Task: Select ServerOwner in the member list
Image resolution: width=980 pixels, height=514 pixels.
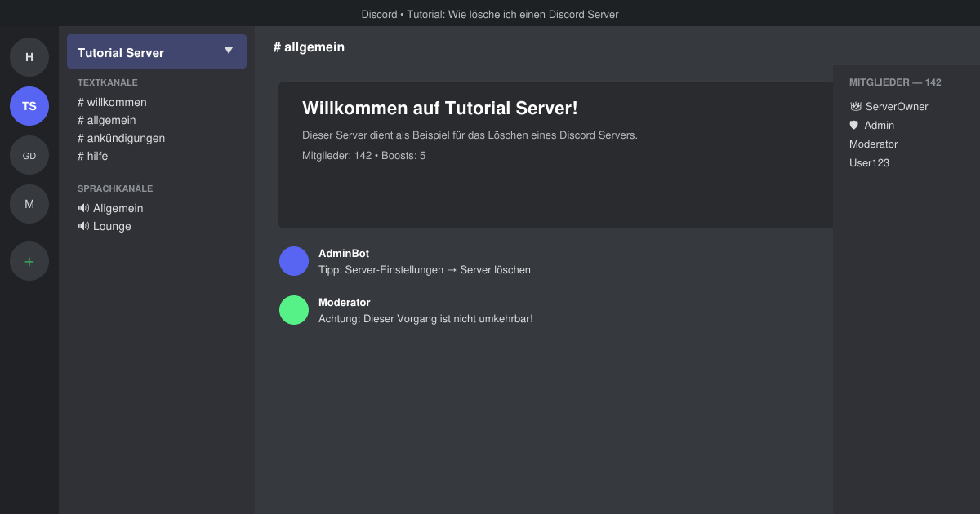Action: tap(889, 106)
